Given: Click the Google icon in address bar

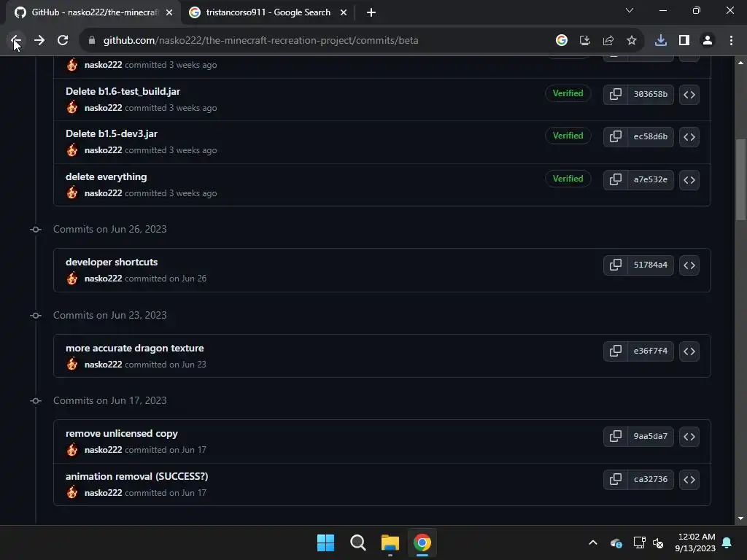Looking at the screenshot, I should coord(561,41).
